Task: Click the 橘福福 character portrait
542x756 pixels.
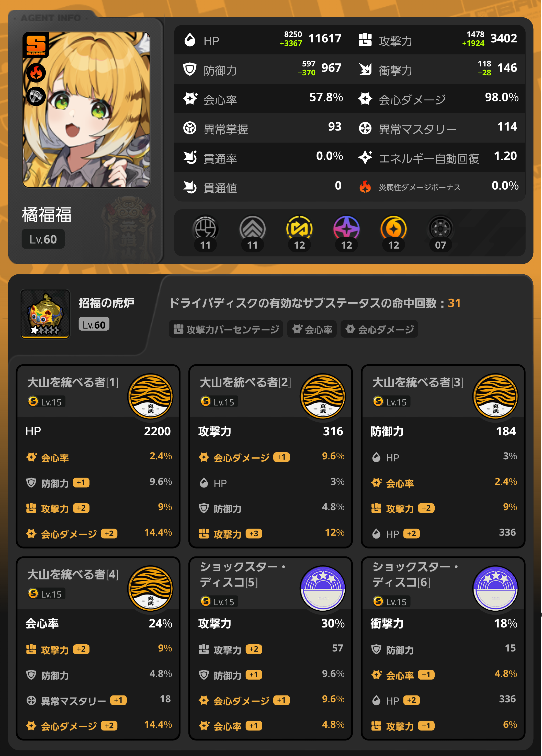Action: (x=86, y=110)
